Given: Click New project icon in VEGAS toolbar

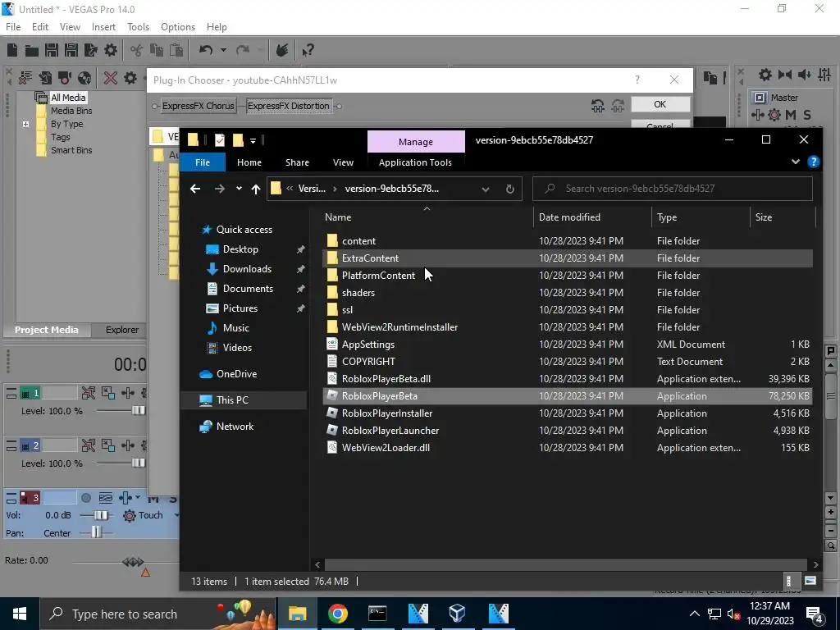Looking at the screenshot, I should tap(12, 50).
